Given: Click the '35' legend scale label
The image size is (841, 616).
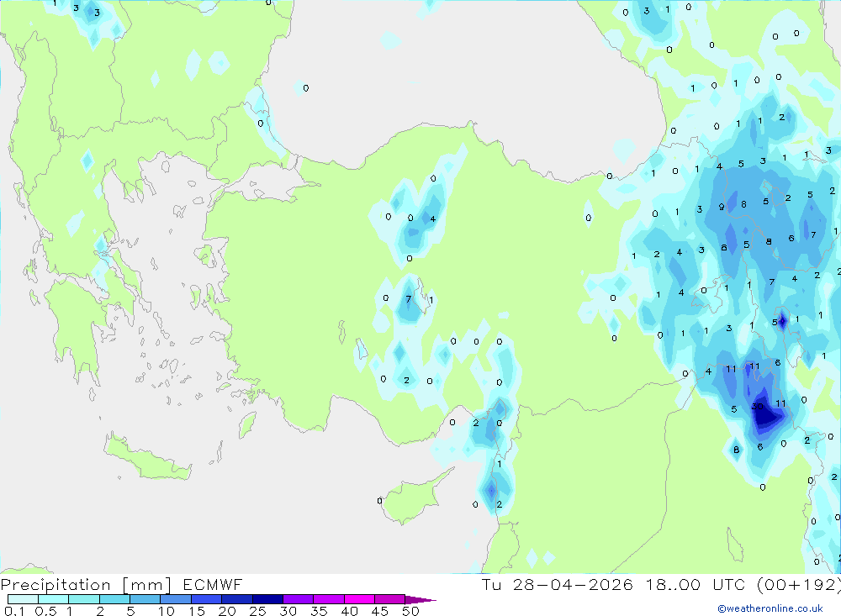Looking at the screenshot, I should tap(319, 611).
